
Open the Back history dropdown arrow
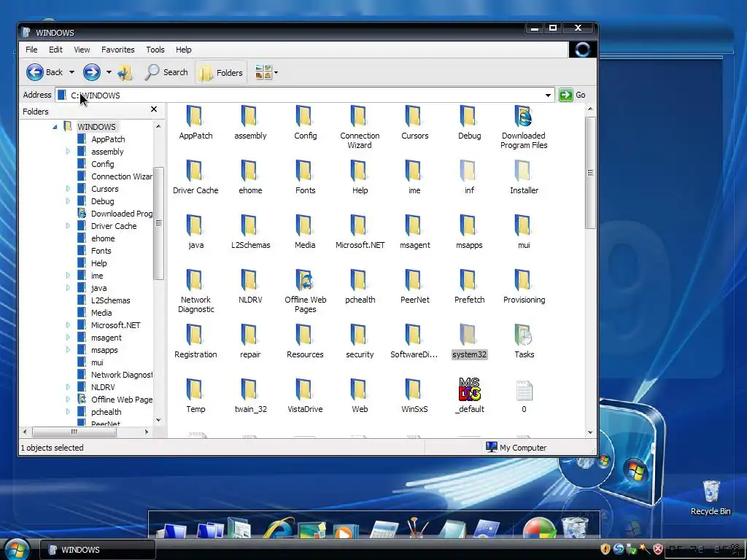pyautogui.click(x=71, y=72)
